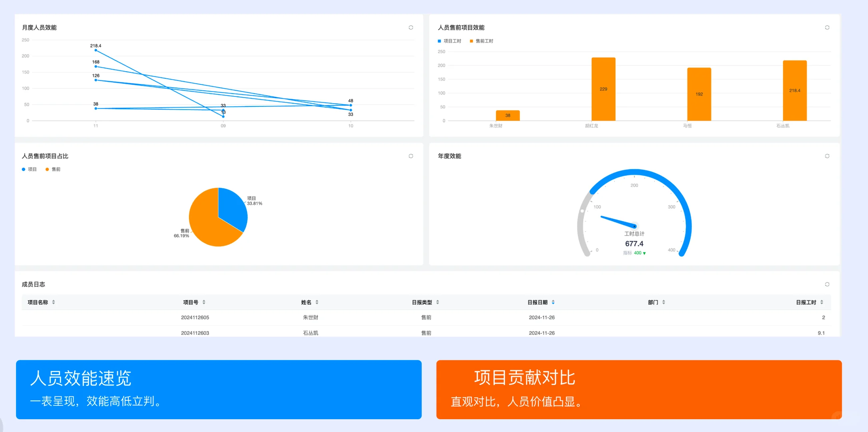
Task: Refresh the 年度效能 gauge panel
Action: (827, 156)
